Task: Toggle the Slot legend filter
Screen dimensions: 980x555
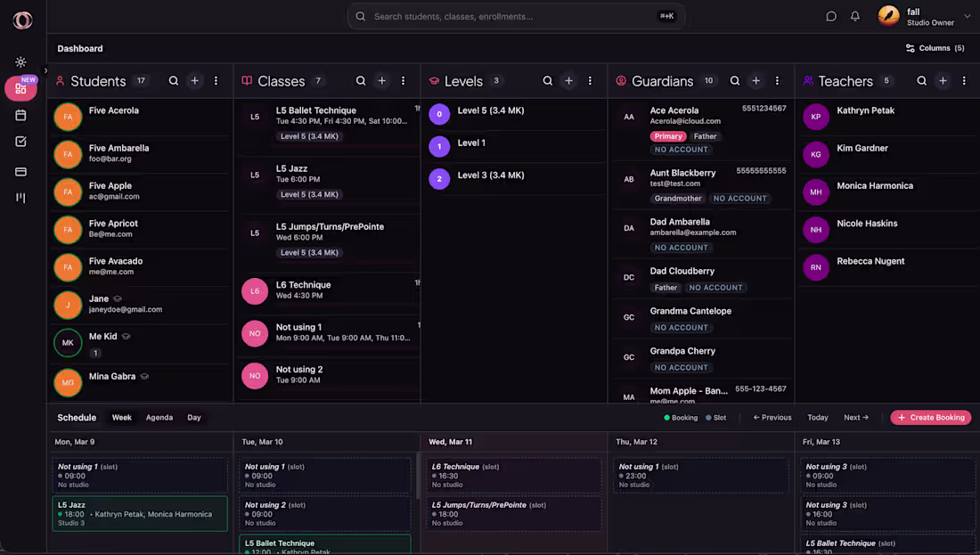Action: tap(716, 418)
